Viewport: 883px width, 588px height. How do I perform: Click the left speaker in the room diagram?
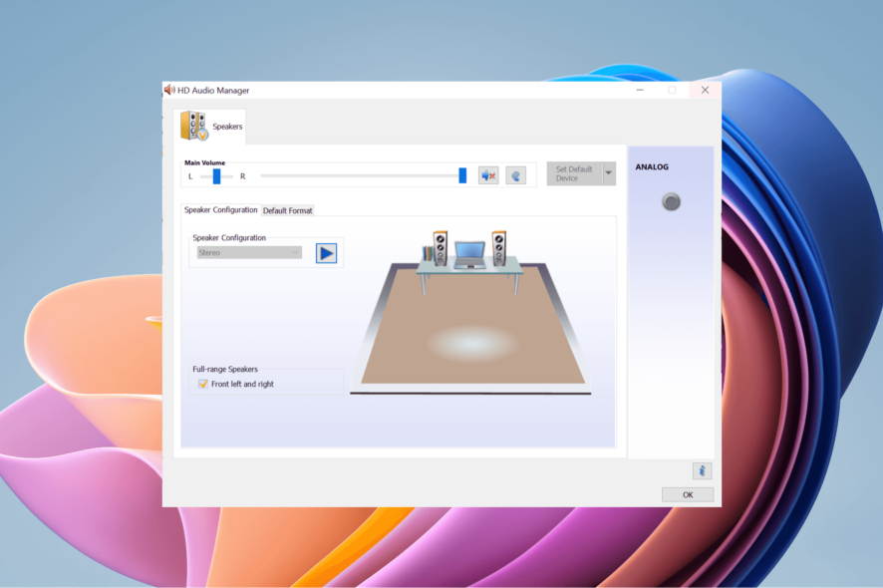tap(440, 247)
